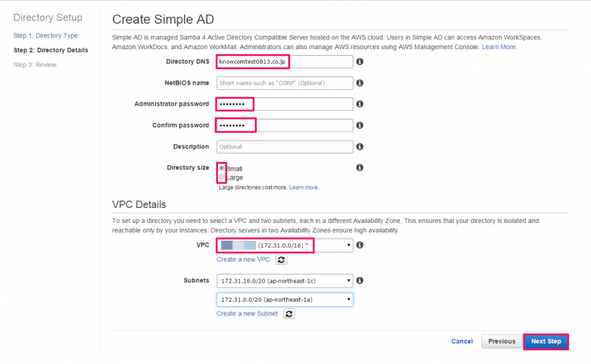Viewport: 591px width, 364px height.
Task: Refresh the VPC list with reload icon
Action: [x=281, y=260]
